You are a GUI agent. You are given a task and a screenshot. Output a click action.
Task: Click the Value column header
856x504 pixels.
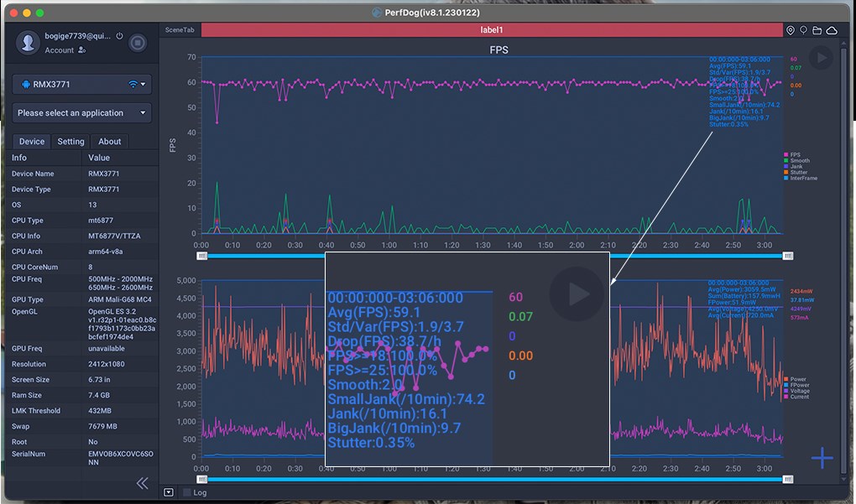99,158
